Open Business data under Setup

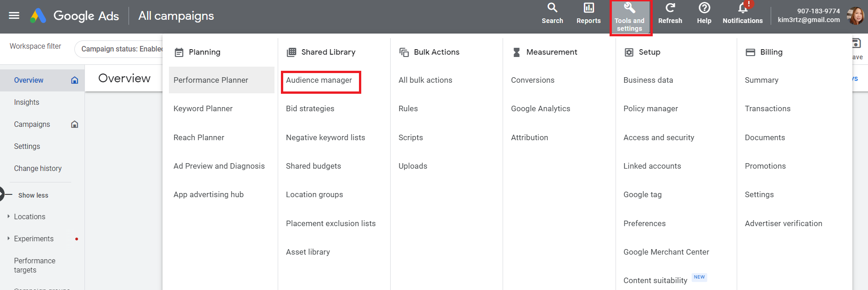(648, 80)
